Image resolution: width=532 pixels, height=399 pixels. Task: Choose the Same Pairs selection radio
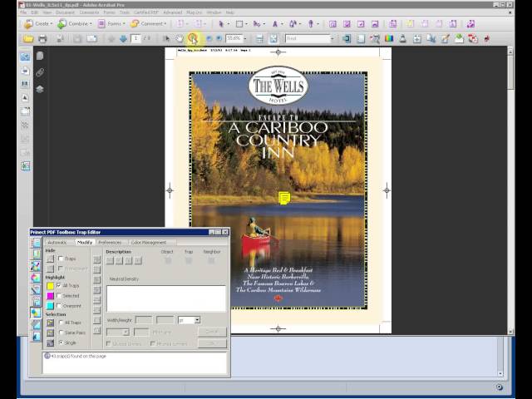click(x=61, y=332)
